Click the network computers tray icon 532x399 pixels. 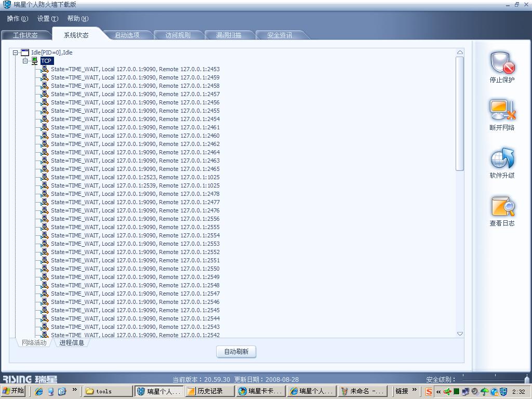(x=465, y=392)
